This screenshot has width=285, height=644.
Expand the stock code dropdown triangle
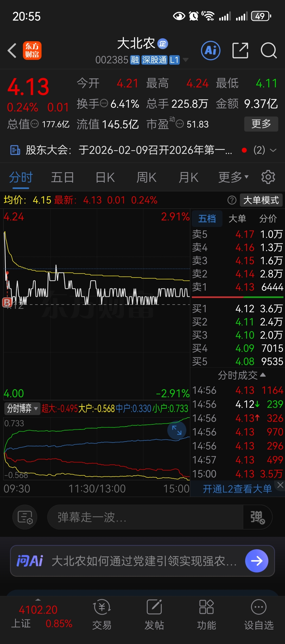tap(186, 60)
